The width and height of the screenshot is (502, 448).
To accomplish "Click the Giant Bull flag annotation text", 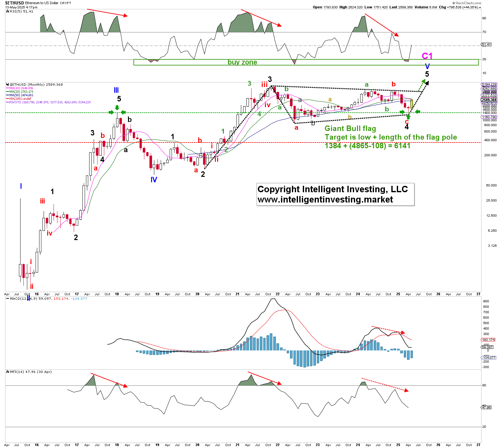I will (x=350, y=129).
